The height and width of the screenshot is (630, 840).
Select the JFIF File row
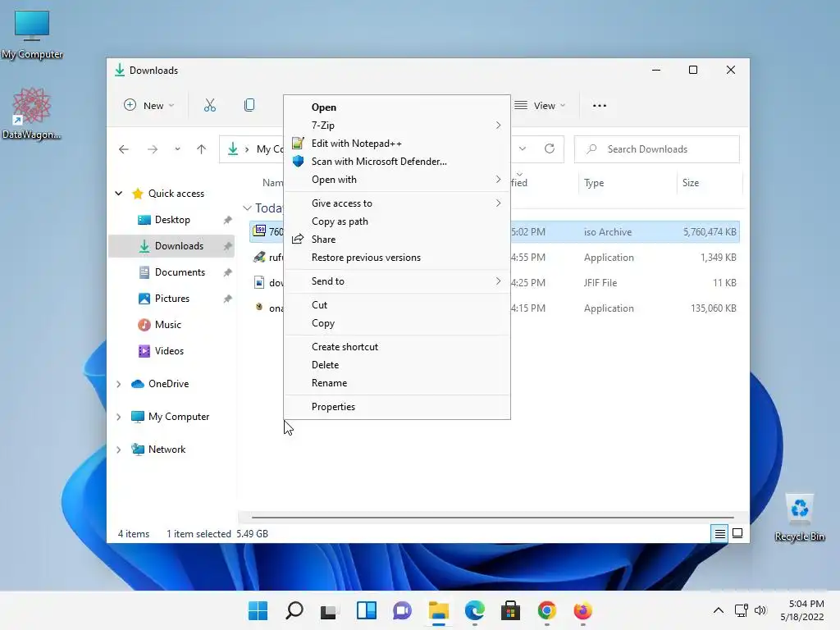tap(624, 283)
